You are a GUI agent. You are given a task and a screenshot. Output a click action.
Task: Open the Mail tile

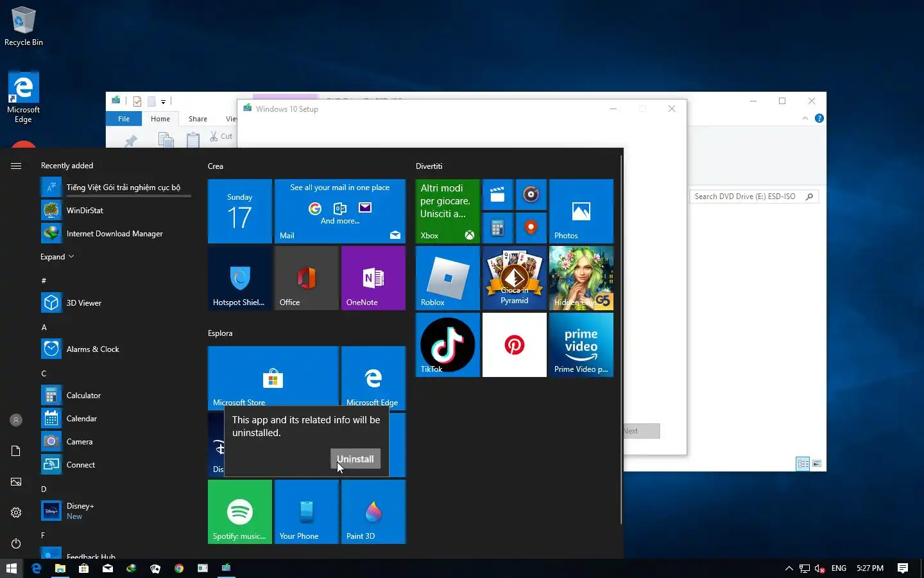point(340,211)
